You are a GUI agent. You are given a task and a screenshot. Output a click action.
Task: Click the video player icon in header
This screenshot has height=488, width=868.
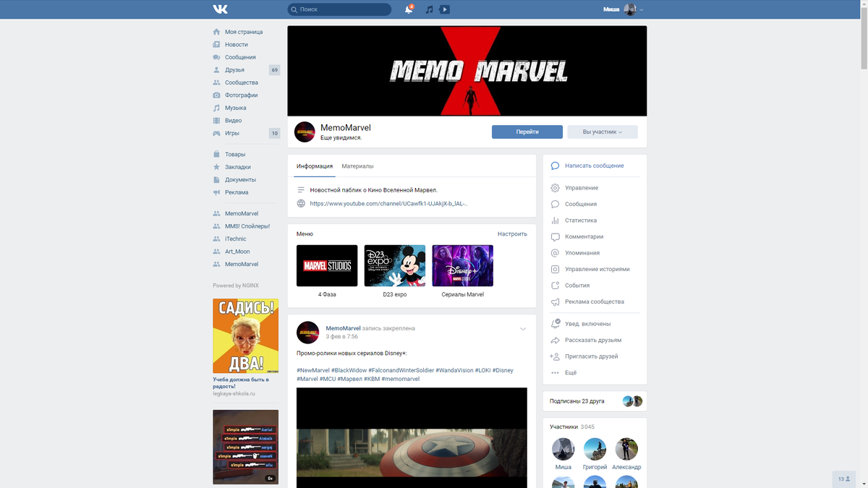(x=445, y=9)
